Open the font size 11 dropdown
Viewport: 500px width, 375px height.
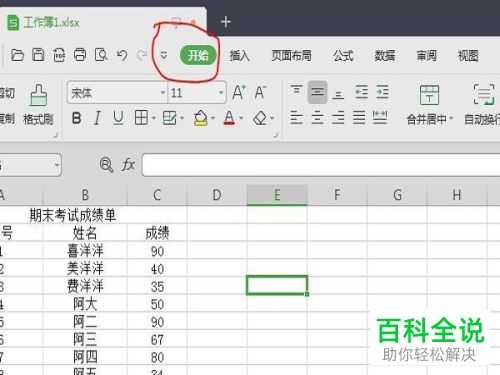221,92
